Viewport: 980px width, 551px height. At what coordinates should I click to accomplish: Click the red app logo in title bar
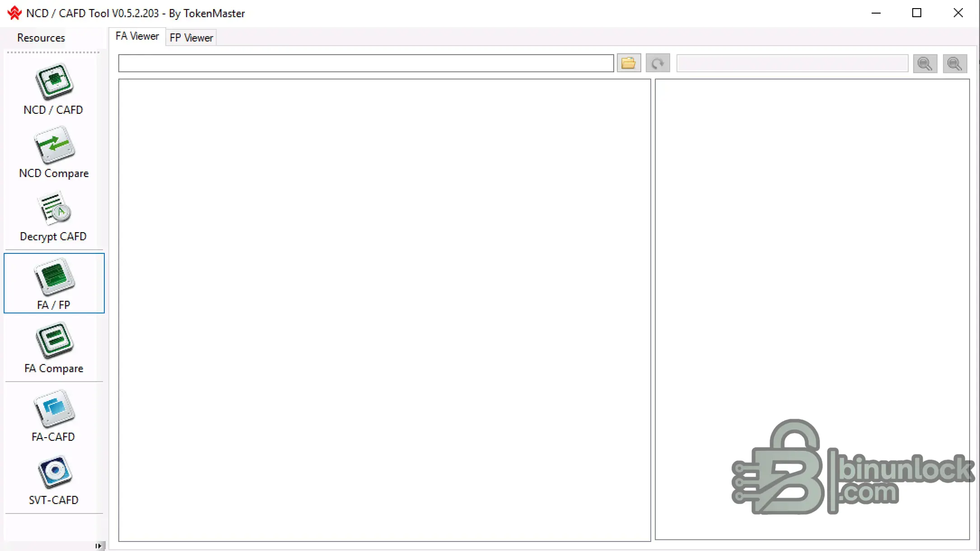pos(14,13)
